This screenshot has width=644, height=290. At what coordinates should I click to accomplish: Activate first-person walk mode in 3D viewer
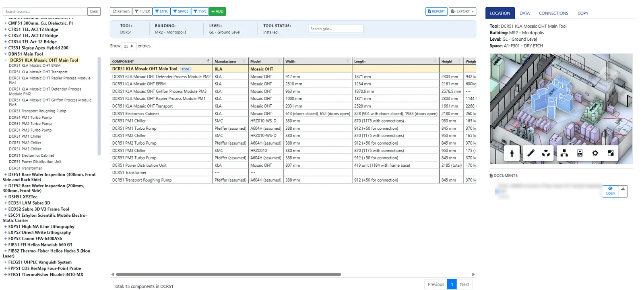click(x=512, y=153)
